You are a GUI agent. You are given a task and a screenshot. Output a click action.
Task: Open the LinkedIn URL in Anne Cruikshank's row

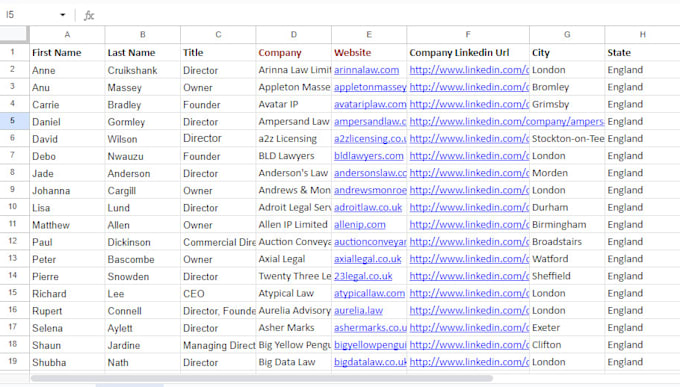[469, 70]
